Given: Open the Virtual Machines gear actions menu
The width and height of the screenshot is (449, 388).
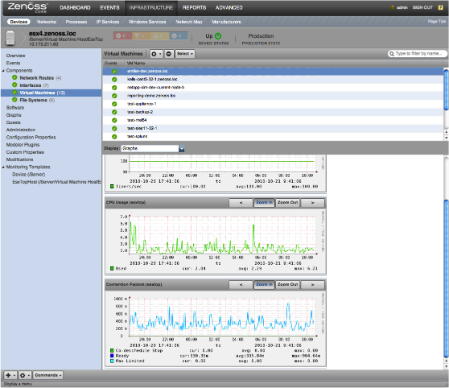Looking at the screenshot, I should pyautogui.click(x=156, y=54).
